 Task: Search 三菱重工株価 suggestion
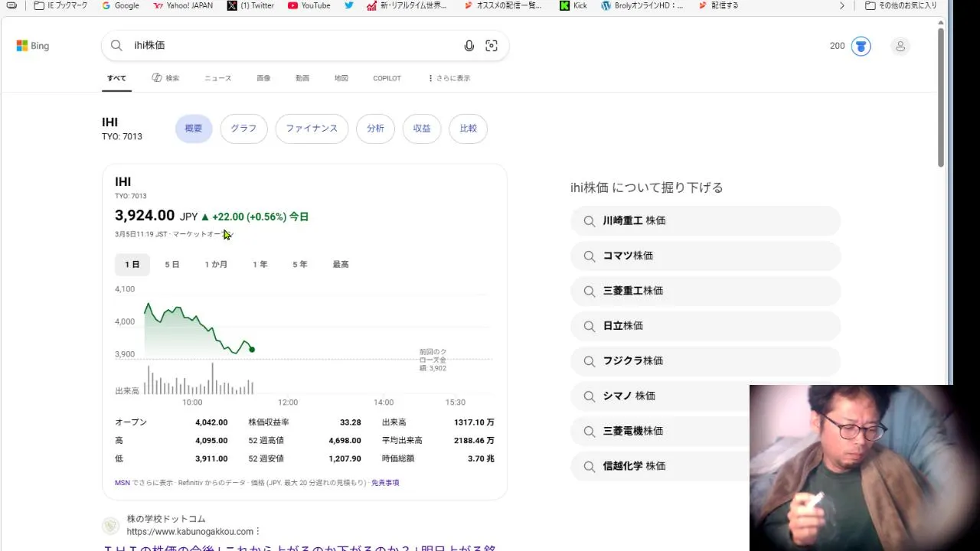705,291
